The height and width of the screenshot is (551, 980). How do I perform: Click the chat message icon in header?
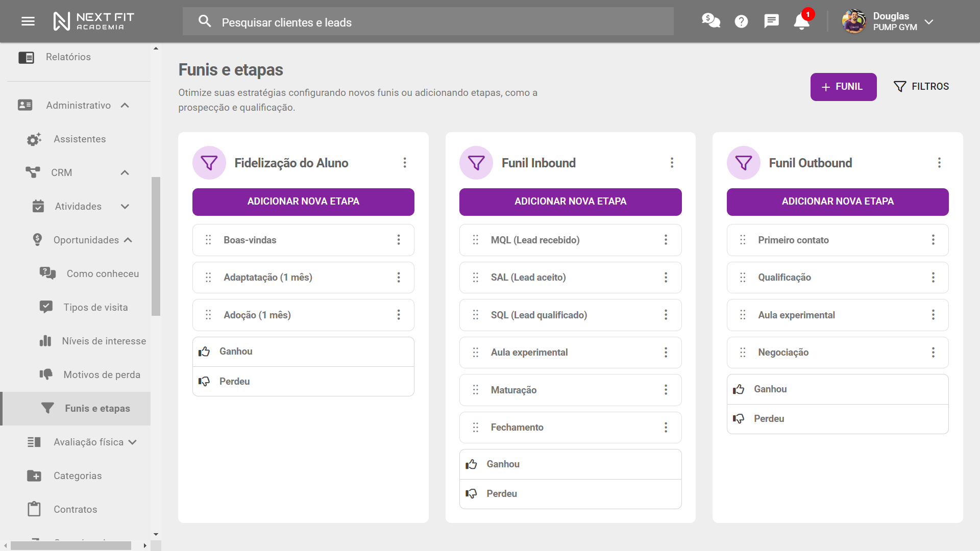(x=771, y=21)
